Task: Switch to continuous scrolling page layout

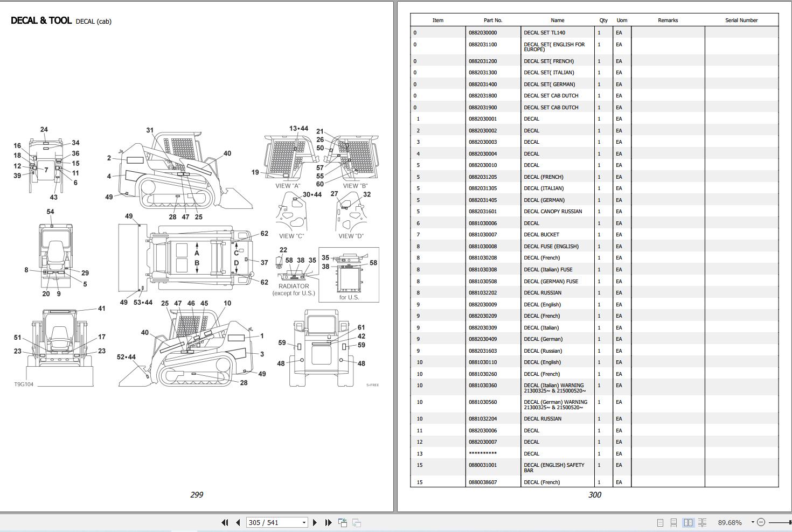Action: click(674, 522)
